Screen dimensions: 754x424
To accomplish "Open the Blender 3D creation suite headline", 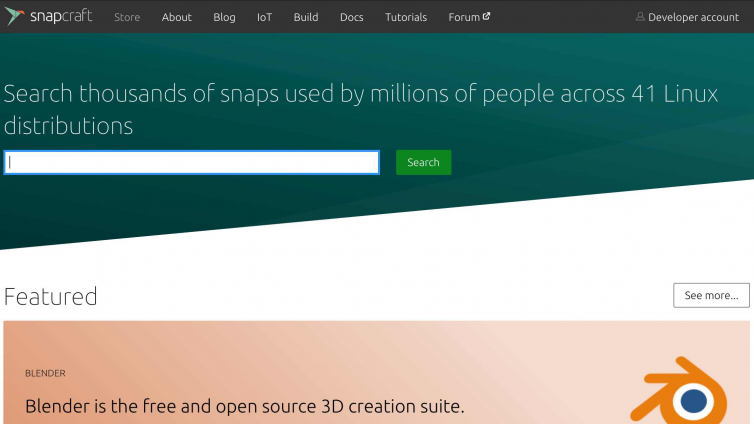I will [x=245, y=406].
